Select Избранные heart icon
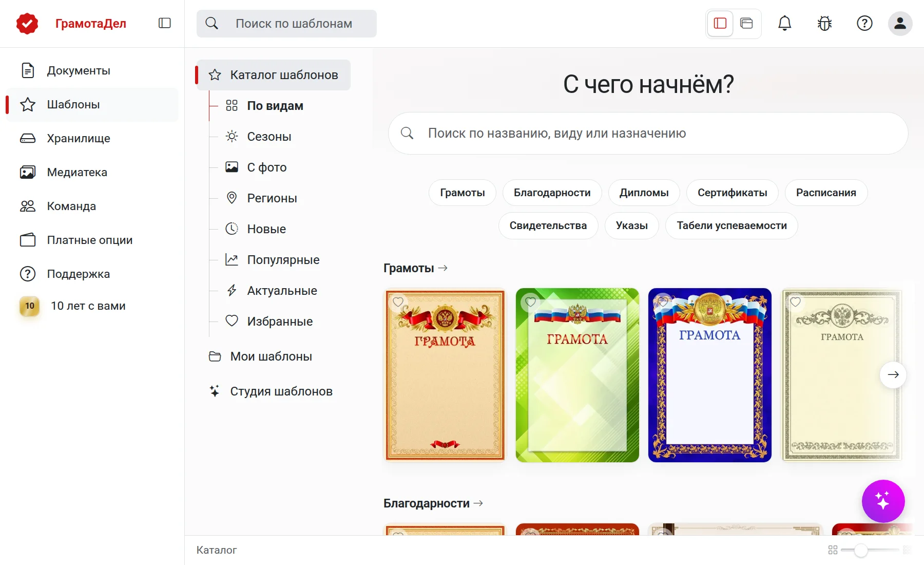The image size is (924, 565). [x=232, y=321]
